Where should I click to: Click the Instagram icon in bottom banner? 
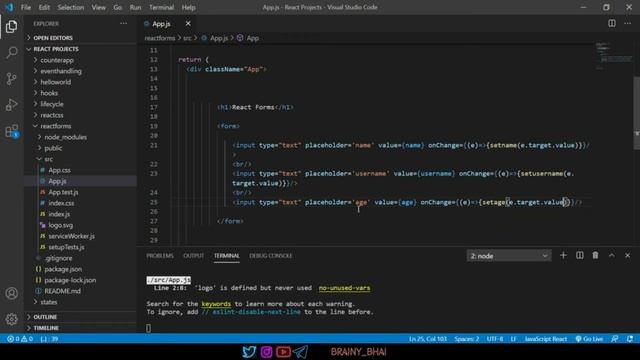[266, 351]
